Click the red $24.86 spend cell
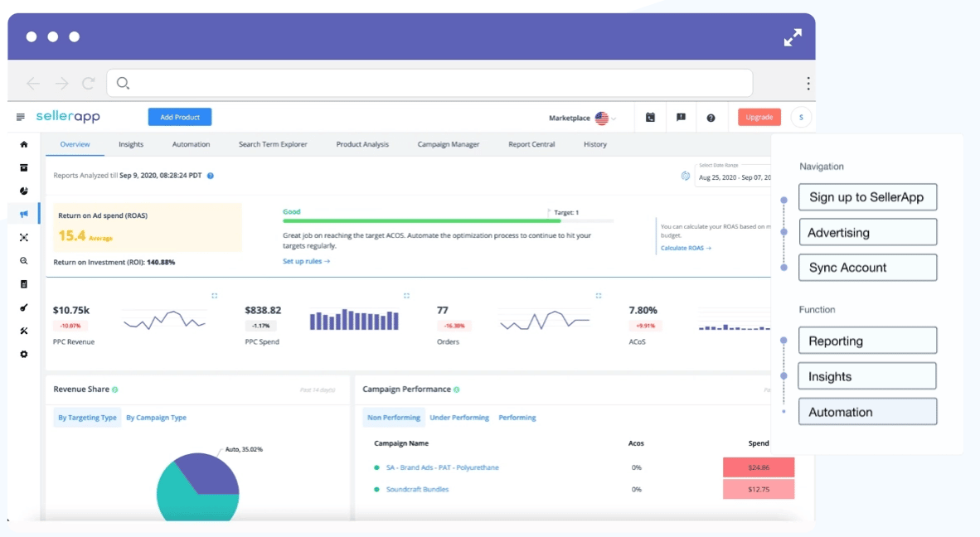The width and height of the screenshot is (980, 537). 759,467
